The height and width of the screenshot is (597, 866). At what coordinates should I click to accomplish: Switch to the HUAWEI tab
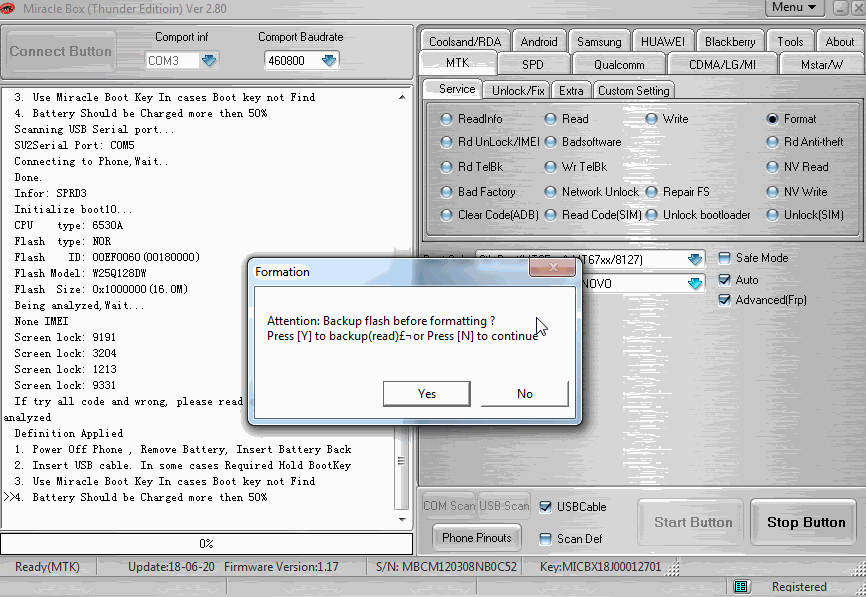[x=663, y=41]
